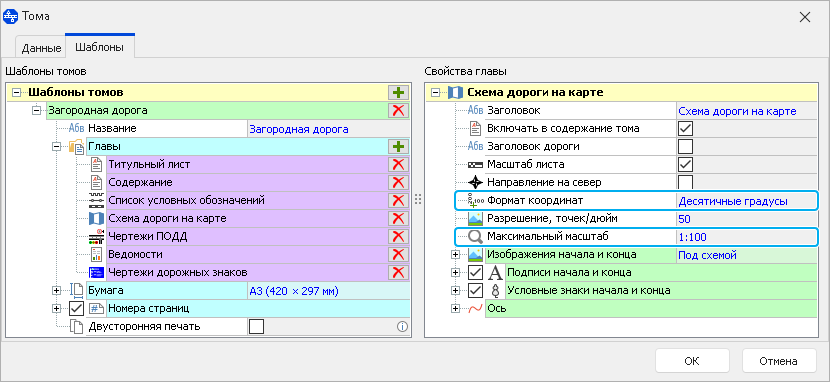Delete Титульный лист with its red X
830x382 pixels.
click(398, 165)
